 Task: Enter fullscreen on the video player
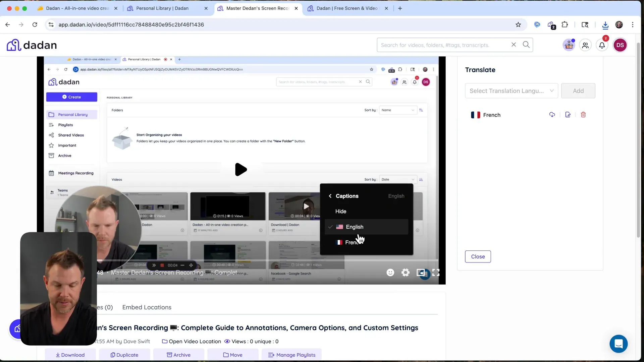tap(436, 273)
